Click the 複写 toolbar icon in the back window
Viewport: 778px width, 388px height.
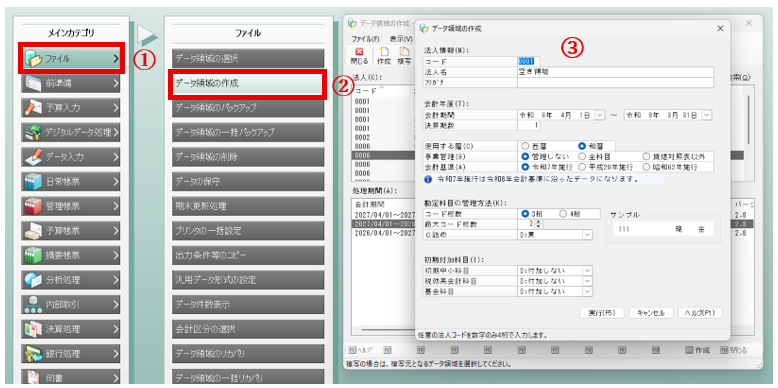[x=404, y=56]
